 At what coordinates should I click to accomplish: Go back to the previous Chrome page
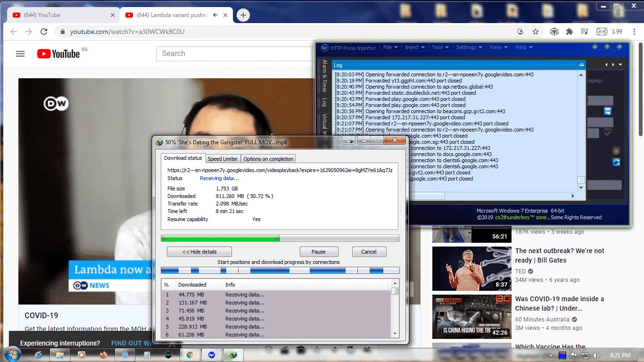coord(14,32)
